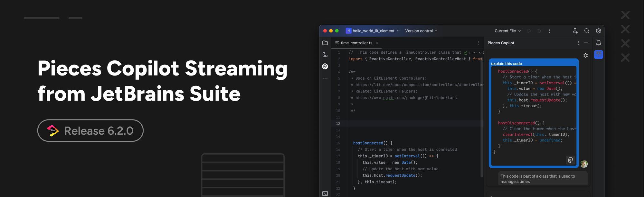Open Pieces Copilot panel options dots
This screenshot has height=197, width=644.
pyautogui.click(x=578, y=43)
